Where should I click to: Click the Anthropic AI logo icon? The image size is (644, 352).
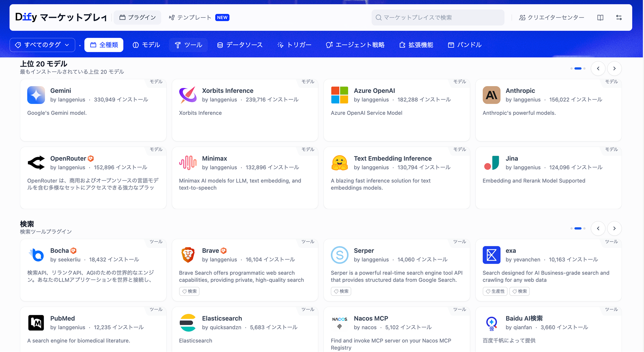click(x=491, y=95)
